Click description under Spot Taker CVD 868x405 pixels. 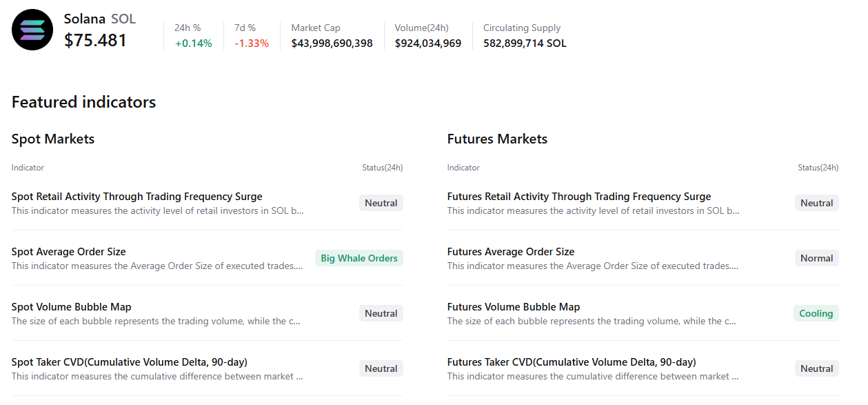[x=157, y=377]
